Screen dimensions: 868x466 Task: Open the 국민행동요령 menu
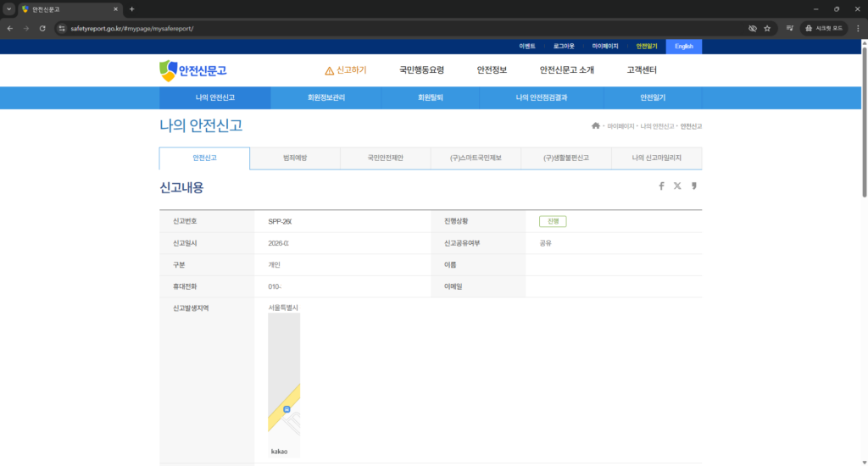click(x=421, y=70)
